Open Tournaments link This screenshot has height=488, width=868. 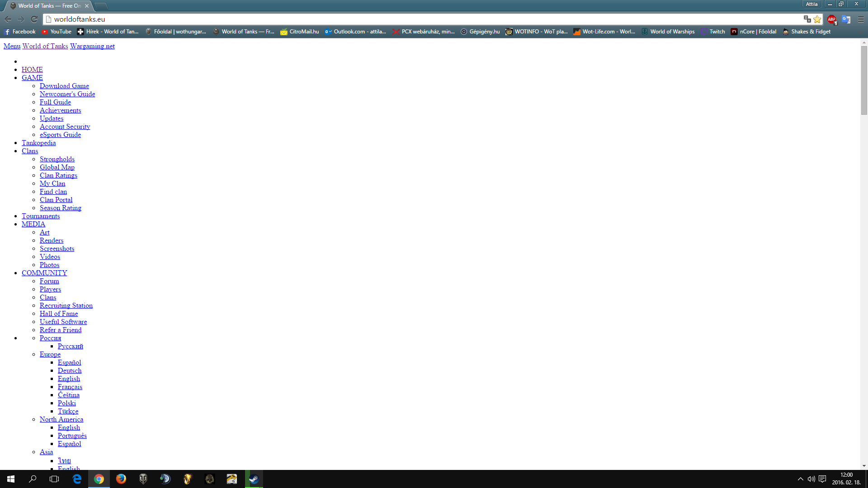[41, 216]
